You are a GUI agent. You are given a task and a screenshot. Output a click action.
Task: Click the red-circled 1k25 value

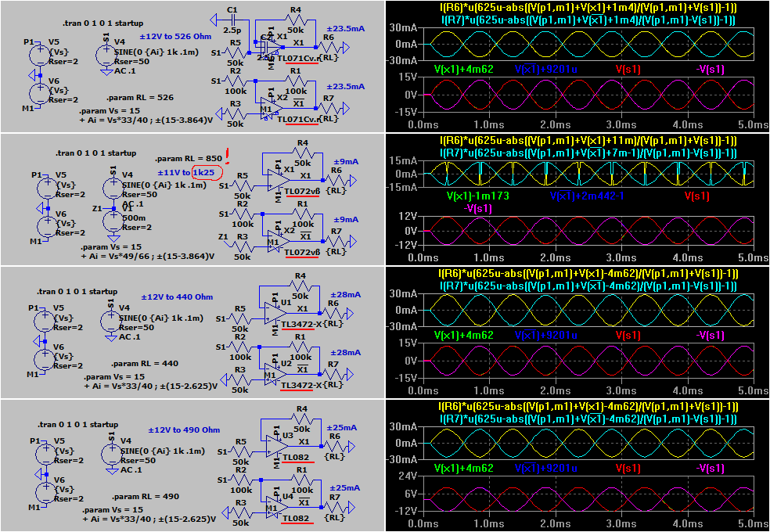[207, 171]
